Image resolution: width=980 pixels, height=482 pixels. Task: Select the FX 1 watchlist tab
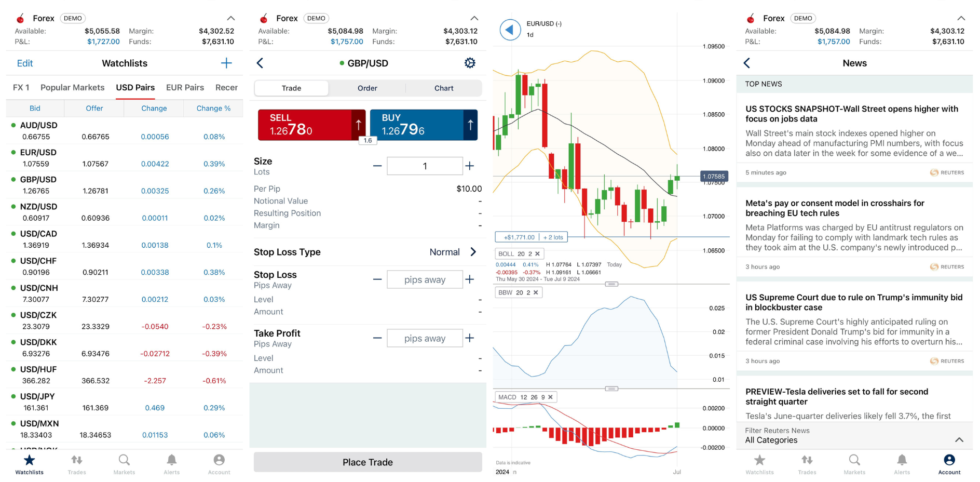pos(21,87)
